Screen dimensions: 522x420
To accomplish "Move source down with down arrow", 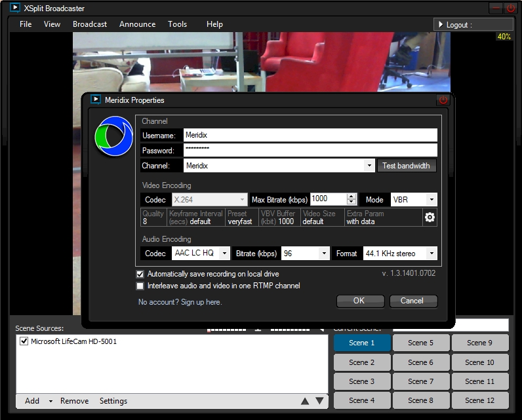I will [x=320, y=401].
